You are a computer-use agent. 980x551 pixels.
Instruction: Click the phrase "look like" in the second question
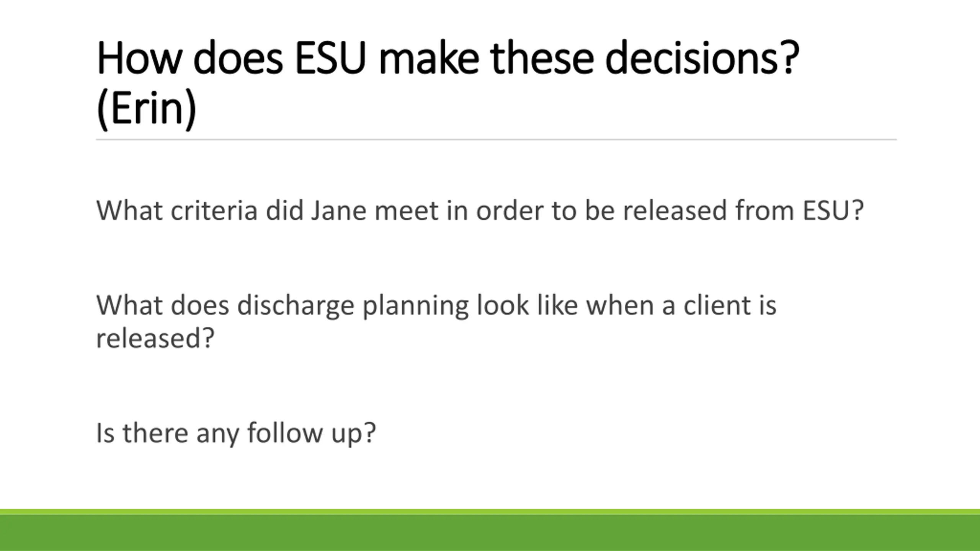click(527, 306)
